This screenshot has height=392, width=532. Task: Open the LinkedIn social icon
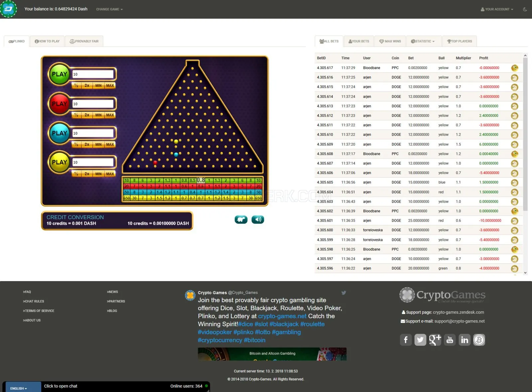click(465, 340)
